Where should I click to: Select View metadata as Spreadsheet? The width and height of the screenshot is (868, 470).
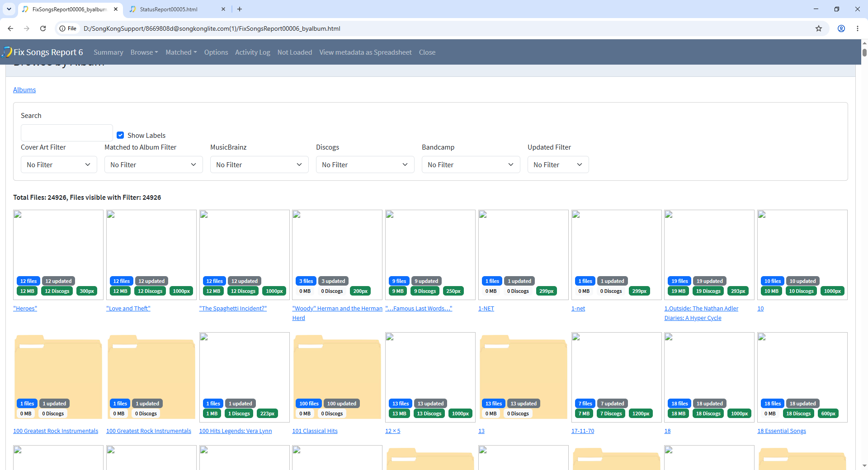(x=366, y=52)
